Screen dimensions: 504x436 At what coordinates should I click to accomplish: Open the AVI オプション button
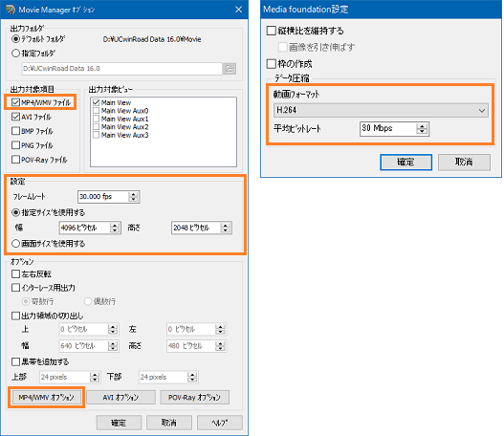click(121, 398)
